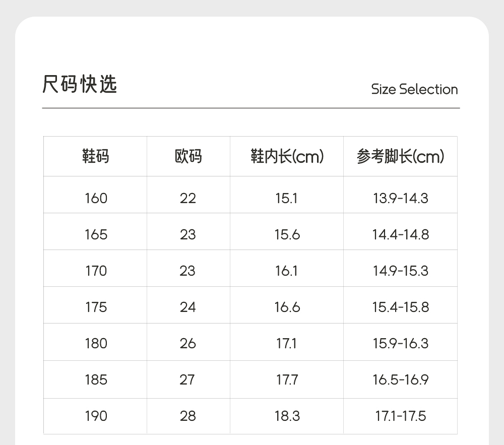Image resolution: width=504 pixels, height=445 pixels.
Task: Select shoe size 180 cell
Action: (96, 343)
